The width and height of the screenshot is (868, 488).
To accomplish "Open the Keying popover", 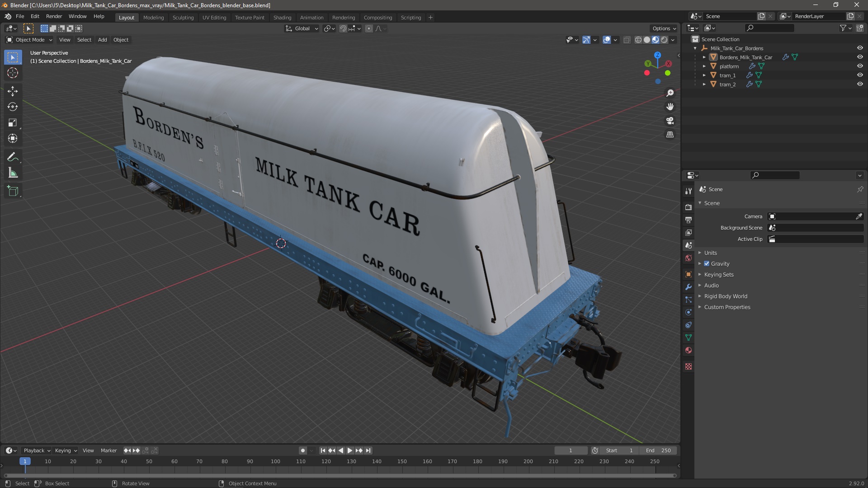I will 66,450.
